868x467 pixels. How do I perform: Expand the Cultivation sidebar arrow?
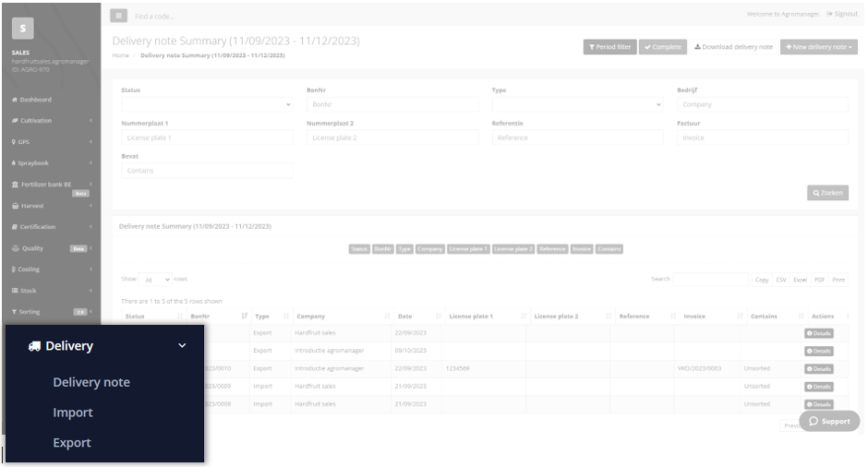[x=90, y=121]
